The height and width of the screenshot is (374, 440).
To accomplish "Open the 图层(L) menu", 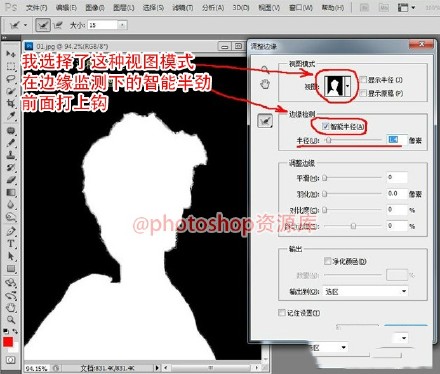I will pyautogui.click(x=124, y=8).
